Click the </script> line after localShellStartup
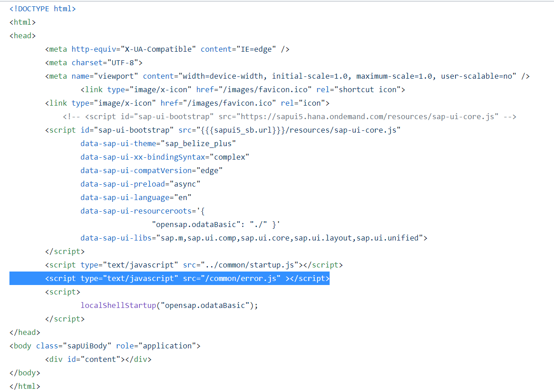This screenshot has height=392, width=554. [65, 319]
